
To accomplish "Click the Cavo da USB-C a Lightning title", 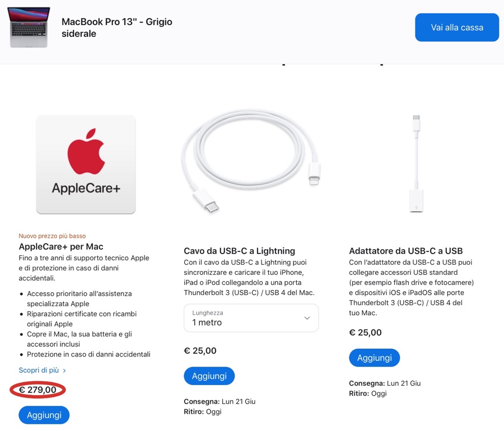I will [x=239, y=251].
